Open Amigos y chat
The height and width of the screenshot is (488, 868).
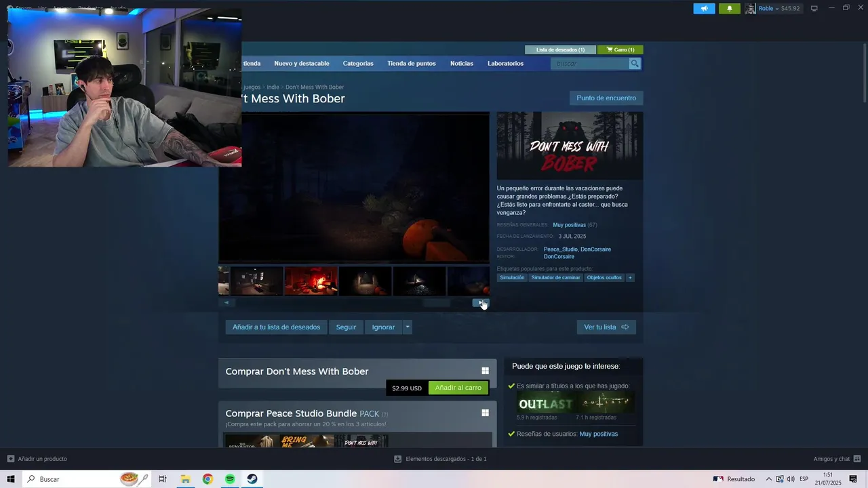pos(837,459)
